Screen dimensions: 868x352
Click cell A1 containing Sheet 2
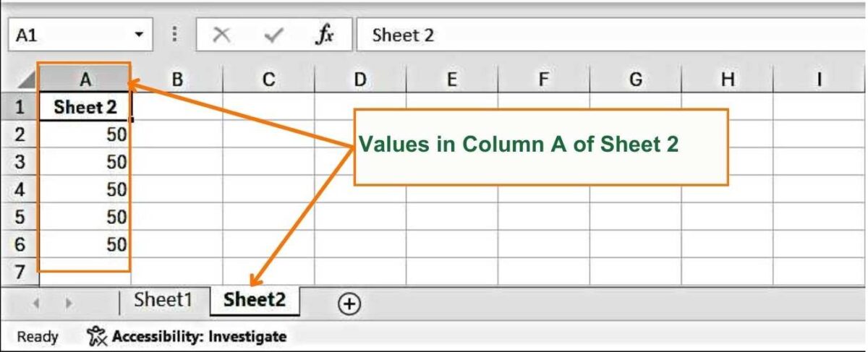pyautogui.click(x=85, y=107)
